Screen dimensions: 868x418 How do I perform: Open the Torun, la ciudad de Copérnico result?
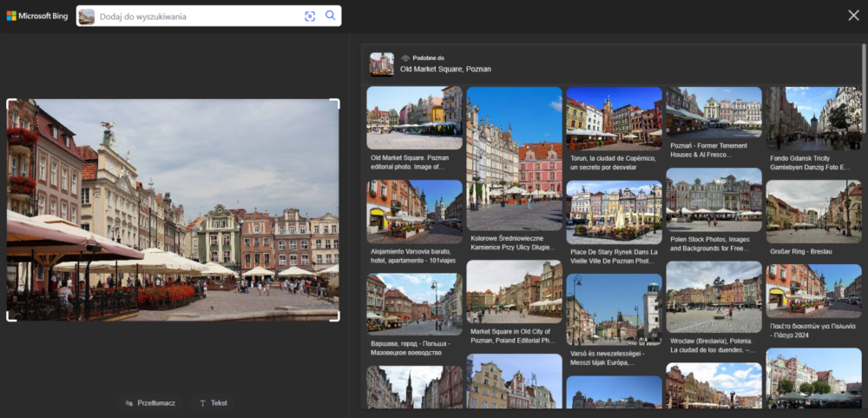coord(614,118)
